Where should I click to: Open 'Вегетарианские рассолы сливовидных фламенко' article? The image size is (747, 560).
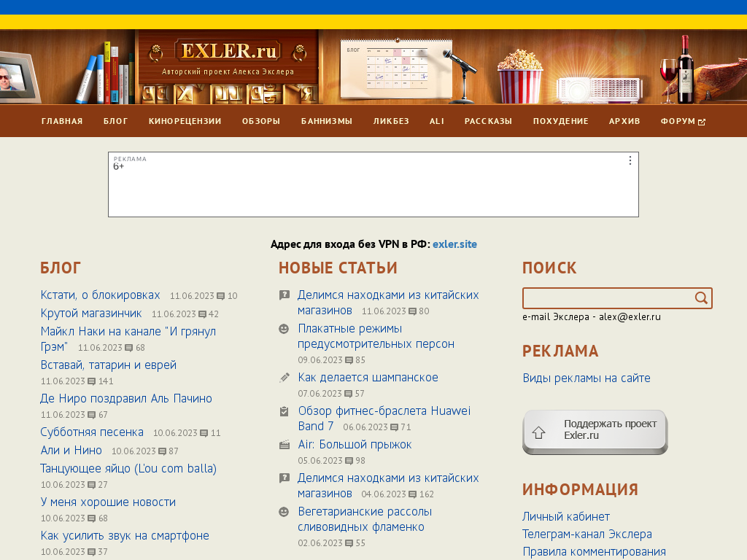click(x=365, y=519)
